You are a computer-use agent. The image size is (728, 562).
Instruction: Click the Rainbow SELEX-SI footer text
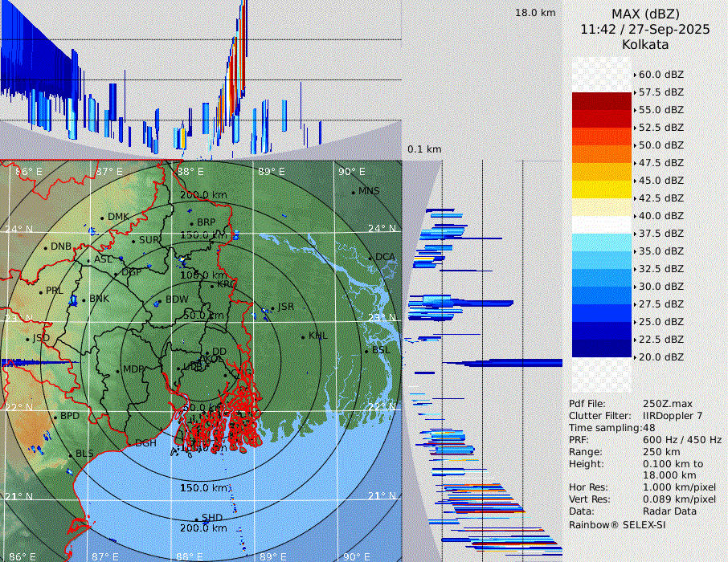coord(618,524)
